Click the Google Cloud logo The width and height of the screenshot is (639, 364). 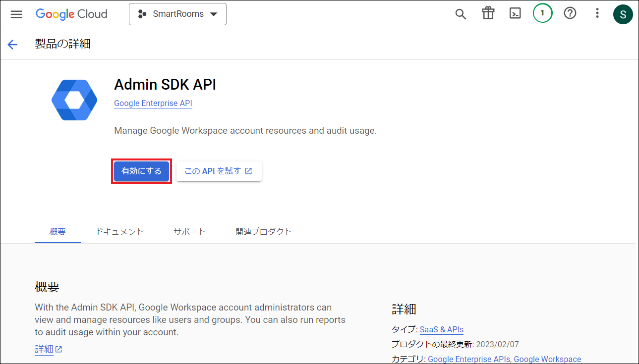tap(71, 14)
